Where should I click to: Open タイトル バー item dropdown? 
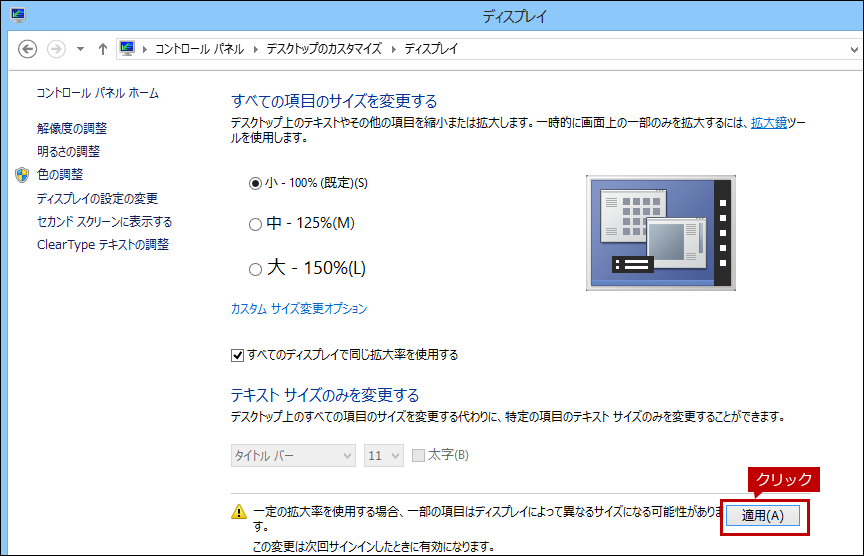[x=293, y=456]
